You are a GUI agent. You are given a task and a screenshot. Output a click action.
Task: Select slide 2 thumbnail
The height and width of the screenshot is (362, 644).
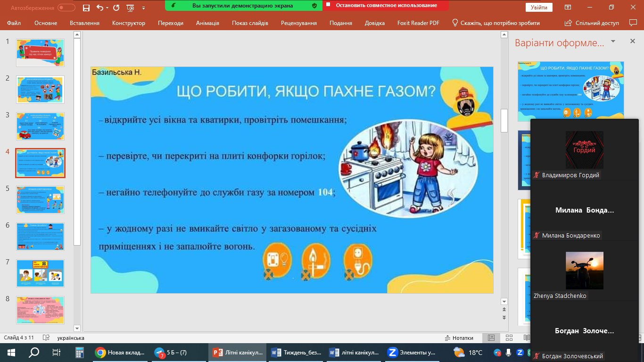pos(40,90)
